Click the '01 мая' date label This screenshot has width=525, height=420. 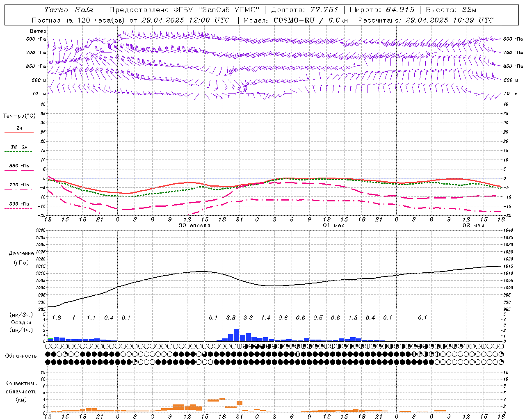pyautogui.click(x=334, y=226)
